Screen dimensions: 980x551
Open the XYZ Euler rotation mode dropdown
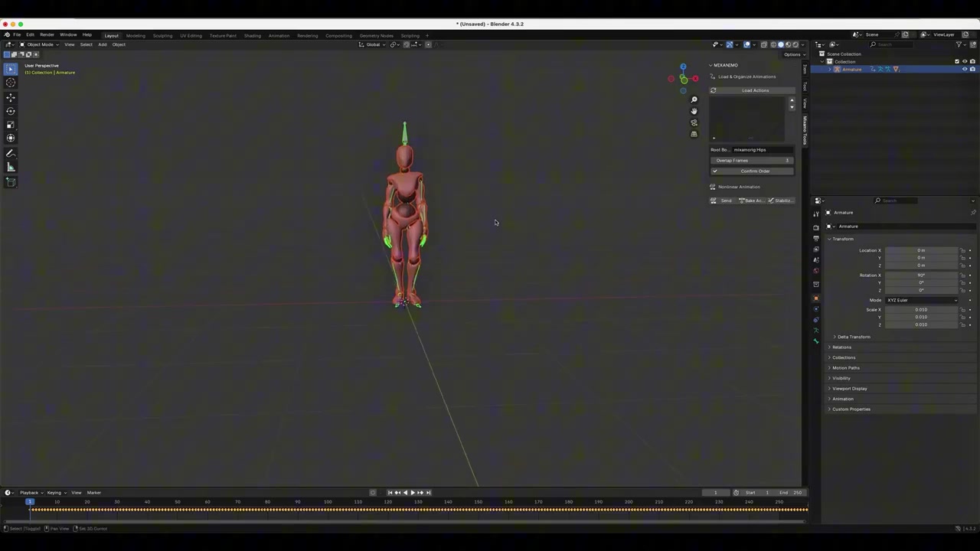click(x=922, y=300)
